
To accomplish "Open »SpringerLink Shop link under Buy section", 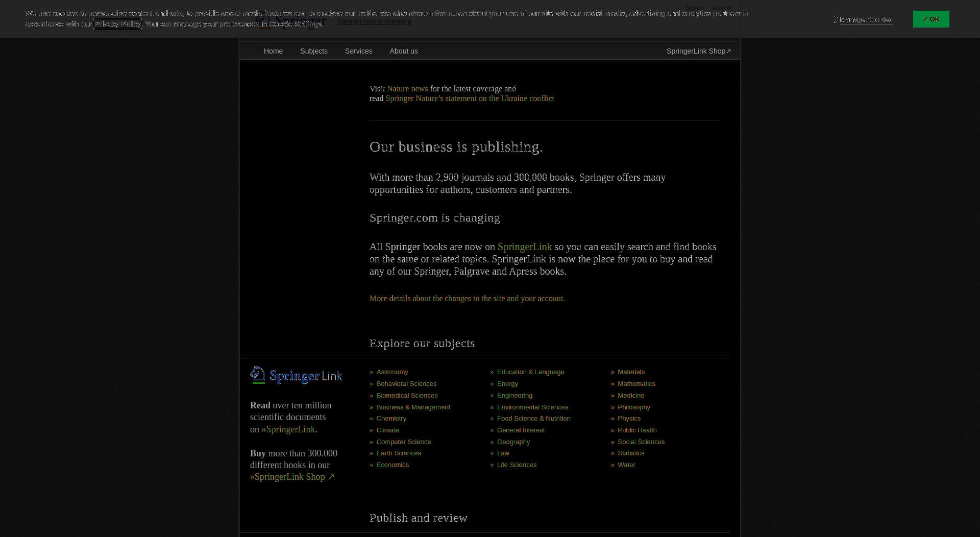I will point(292,477).
